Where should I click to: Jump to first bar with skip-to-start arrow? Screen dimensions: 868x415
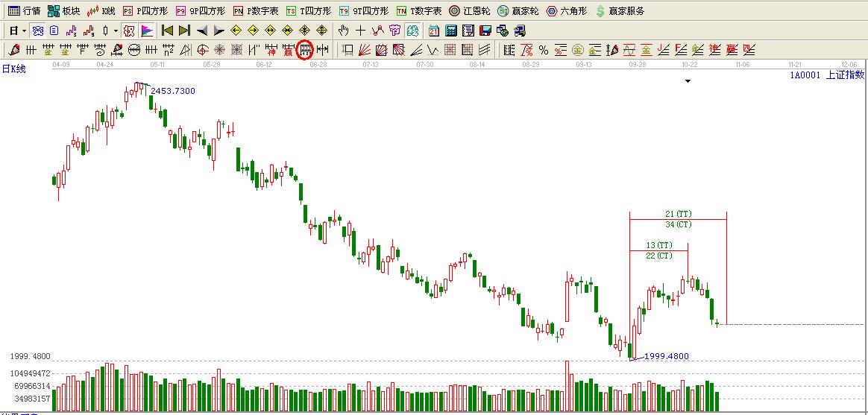tap(168, 31)
